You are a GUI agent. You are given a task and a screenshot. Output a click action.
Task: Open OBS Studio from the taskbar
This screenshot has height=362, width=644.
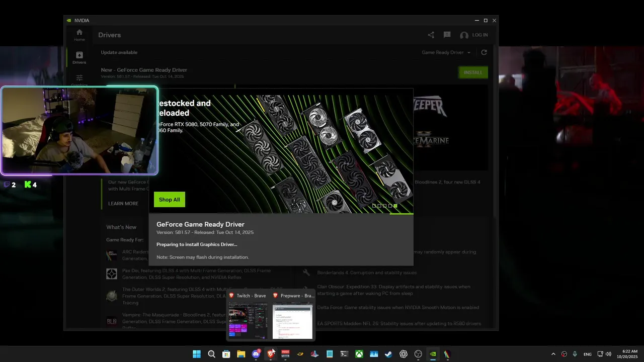coord(418,354)
